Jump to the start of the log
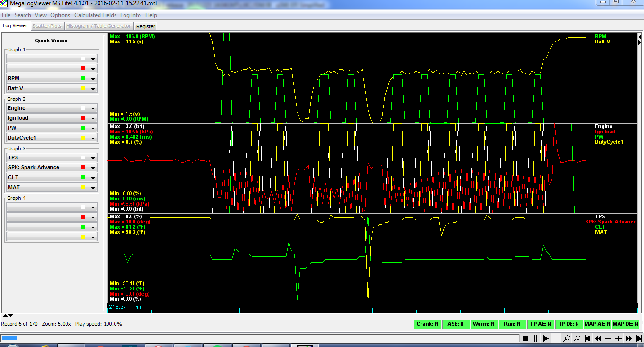 (x=587, y=339)
